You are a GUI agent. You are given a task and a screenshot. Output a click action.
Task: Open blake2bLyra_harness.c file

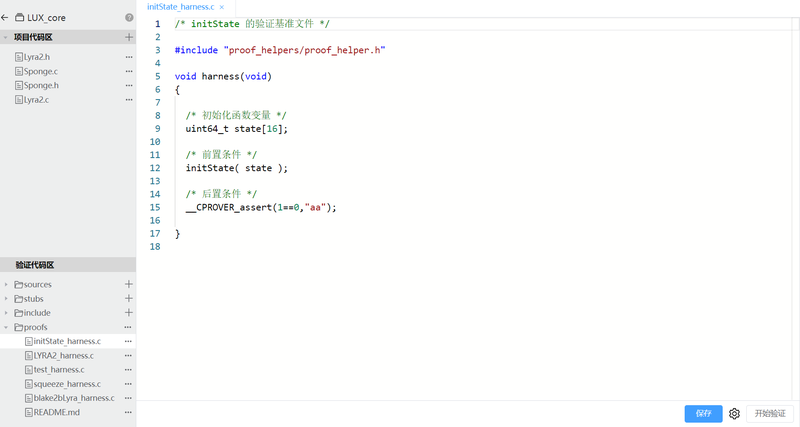[x=69, y=398]
